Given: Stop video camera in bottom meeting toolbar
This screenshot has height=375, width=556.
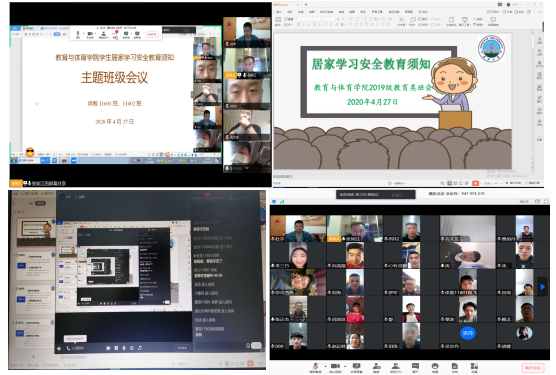Looking at the screenshot, I should [x=335, y=366].
